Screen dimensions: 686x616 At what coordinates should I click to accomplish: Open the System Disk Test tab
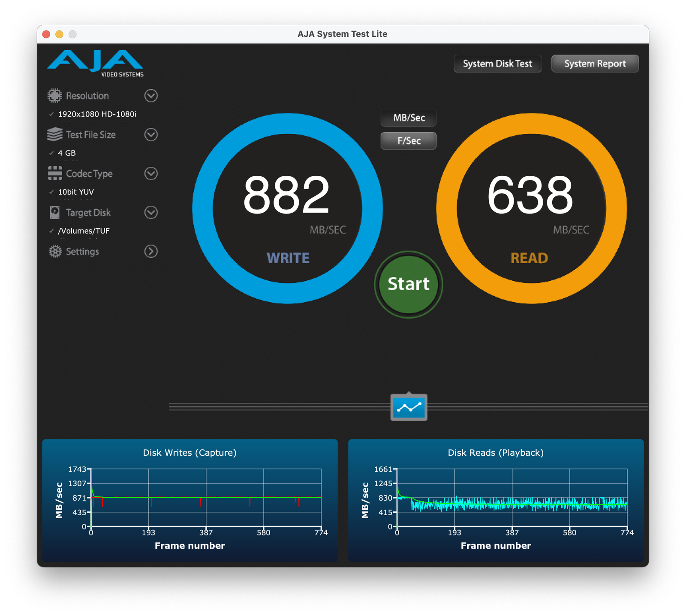497,64
